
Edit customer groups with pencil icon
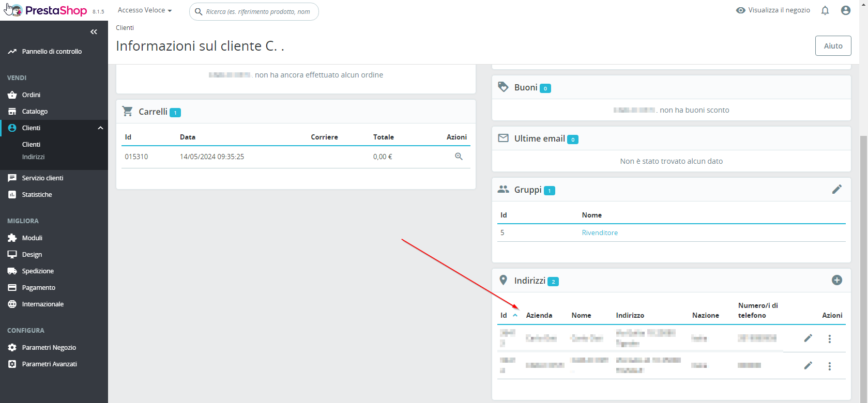click(837, 189)
